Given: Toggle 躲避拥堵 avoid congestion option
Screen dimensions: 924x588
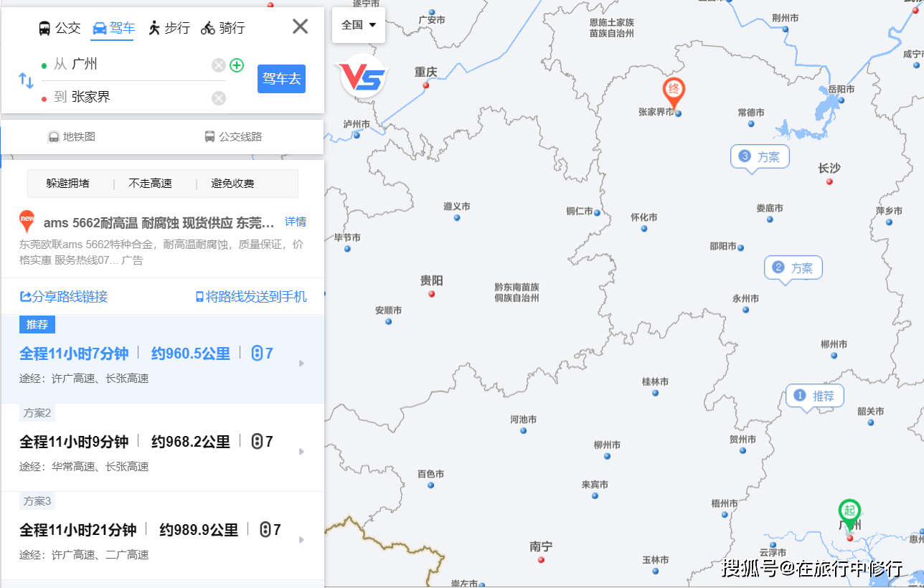Looking at the screenshot, I should pyautogui.click(x=68, y=184).
